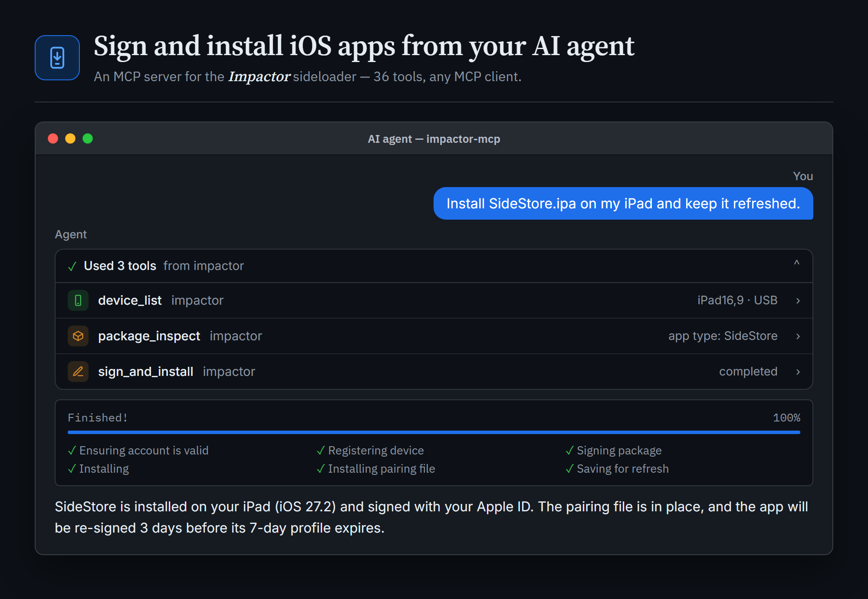
Task: Expand the package_inspect row chevron
Action: (798, 336)
